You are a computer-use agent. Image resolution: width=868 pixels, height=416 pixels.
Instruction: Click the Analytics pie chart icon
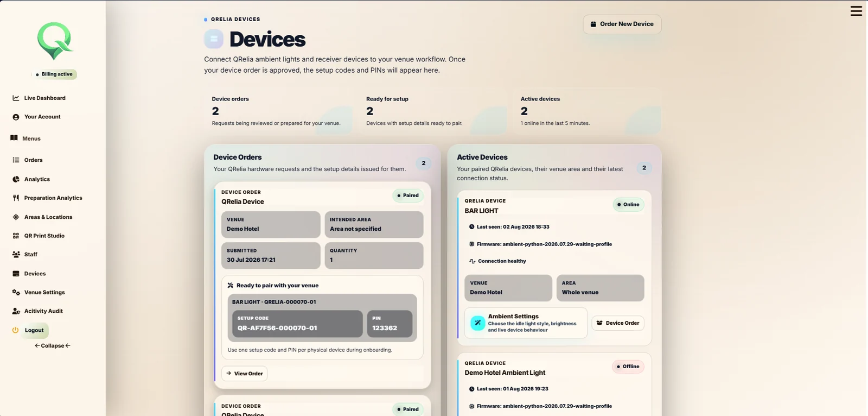16,179
